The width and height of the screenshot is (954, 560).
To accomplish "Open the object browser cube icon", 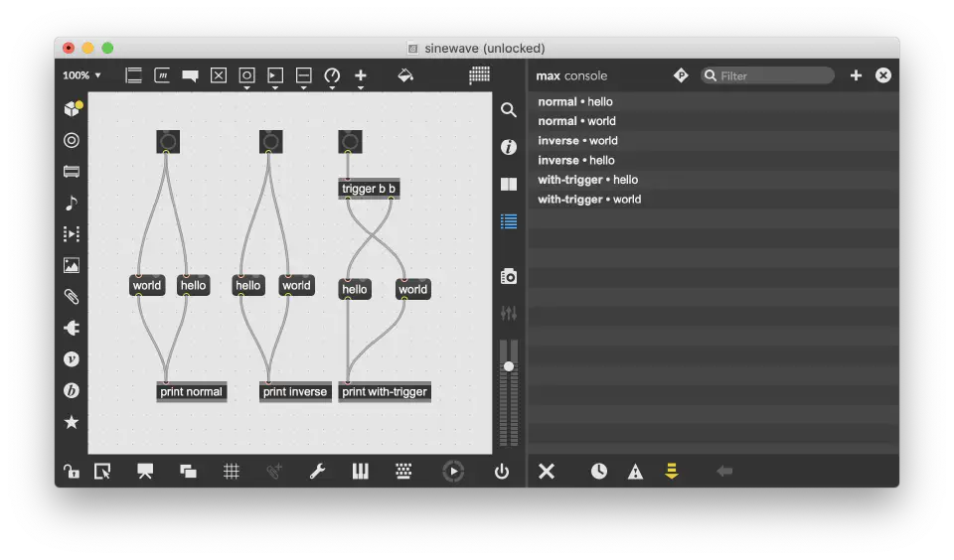I will [x=73, y=109].
